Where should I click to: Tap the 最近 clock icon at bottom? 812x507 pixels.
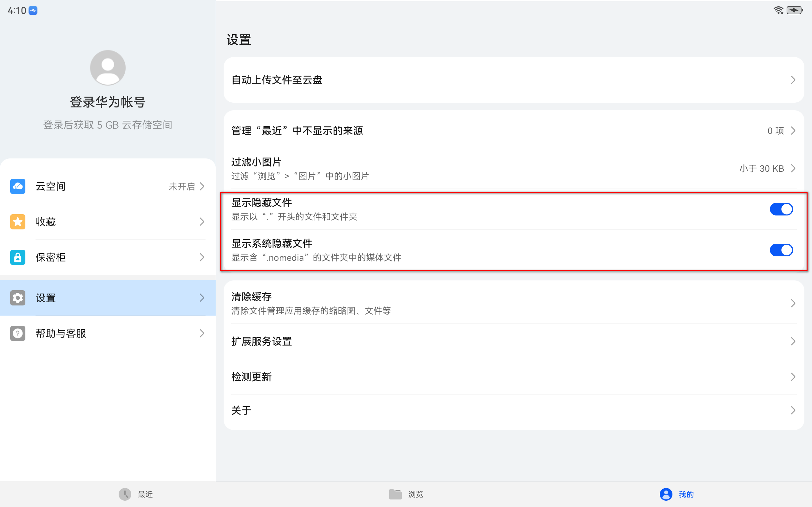[x=124, y=494]
